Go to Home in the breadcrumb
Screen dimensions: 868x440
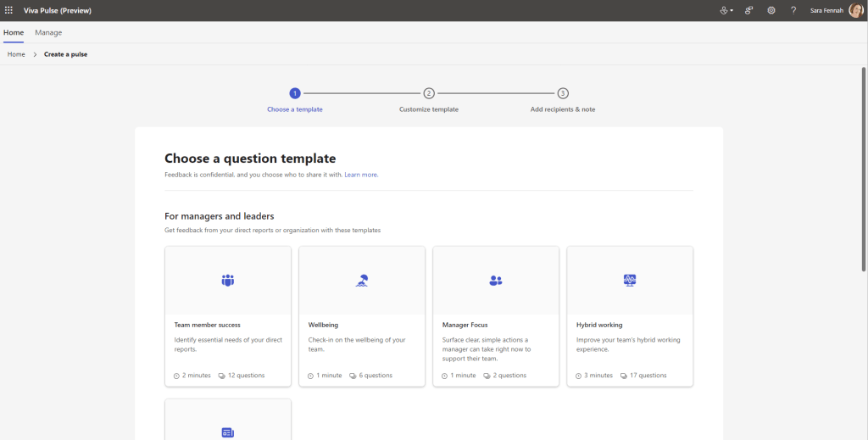(16, 54)
